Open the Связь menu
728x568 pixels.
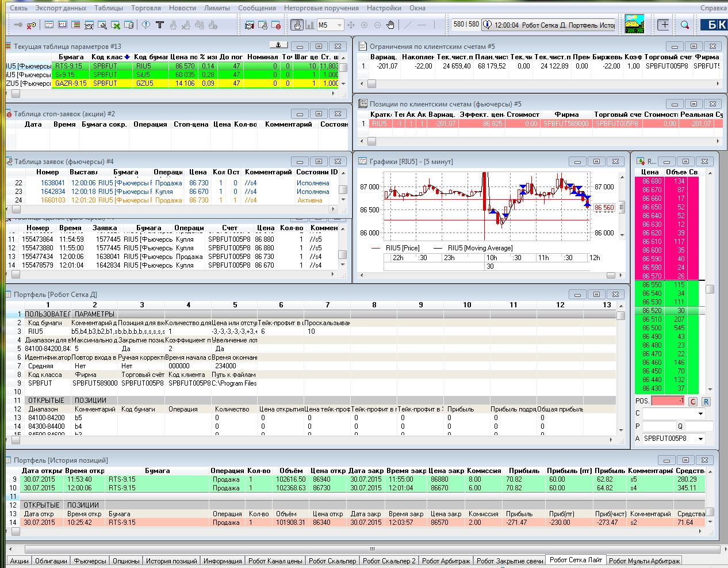click(18, 8)
